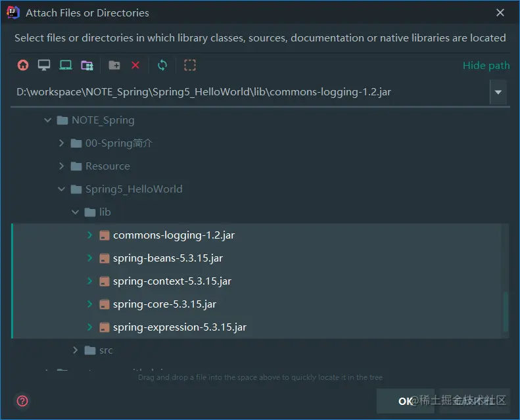Image resolution: width=520 pixels, height=420 pixels.
Task: Select commons-logging-1.2.jar file
Action: 260,235
